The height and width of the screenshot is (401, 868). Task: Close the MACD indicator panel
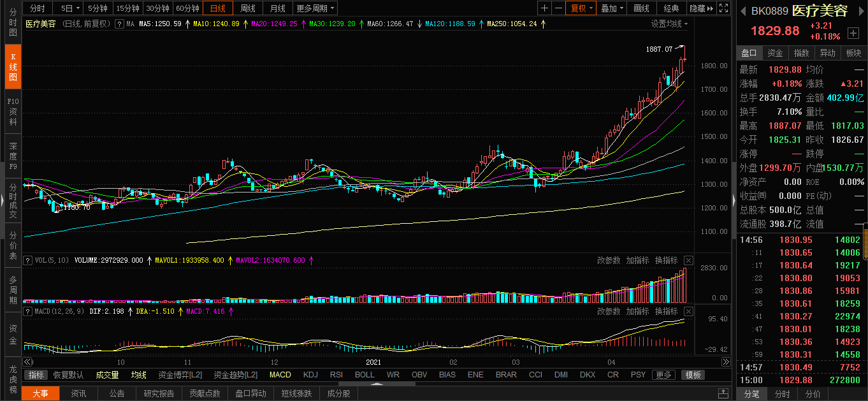tap(688, 311)
